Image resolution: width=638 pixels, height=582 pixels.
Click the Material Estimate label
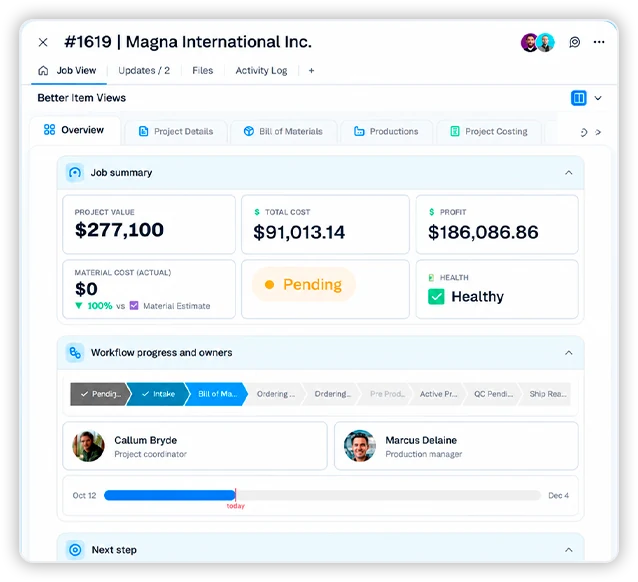[177, 306]
